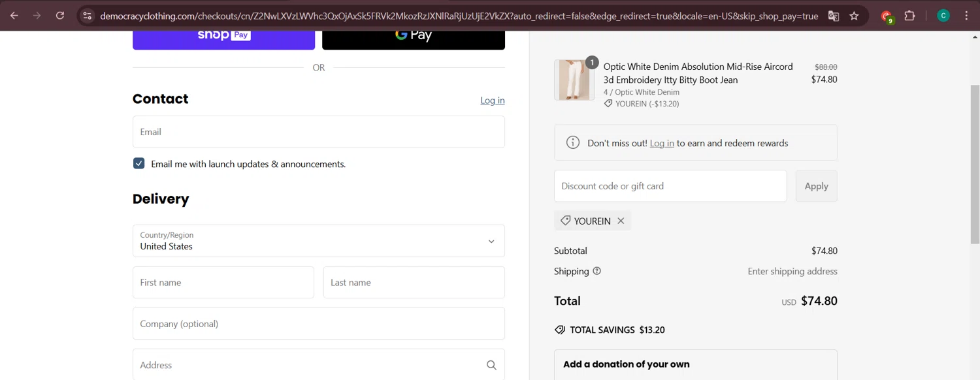Click the YOUREIN (-$13.20) line item discount
Viewport: 980px width, 380px height.
641,104
